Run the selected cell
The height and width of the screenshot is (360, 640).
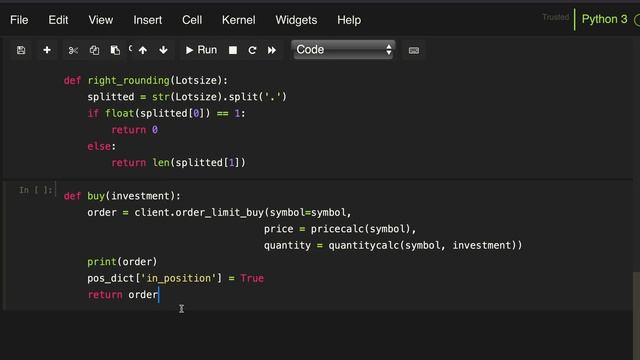coord(201,50)
